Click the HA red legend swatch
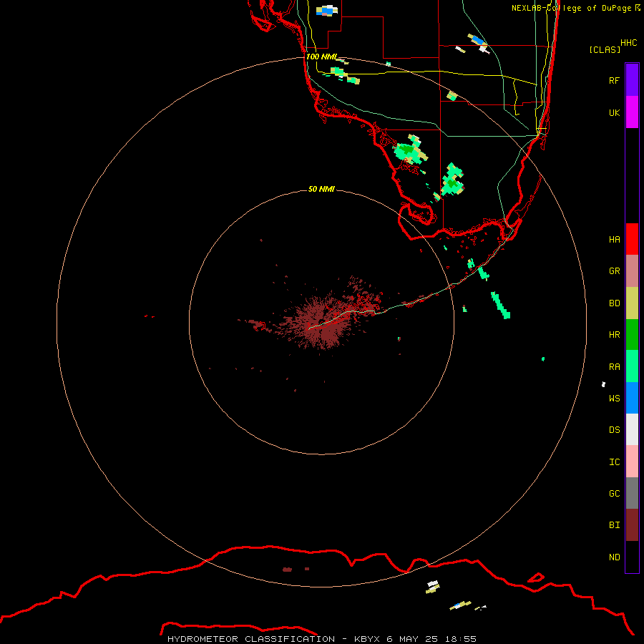The height and width of the screenshot is (644, 644). (632, 239)
